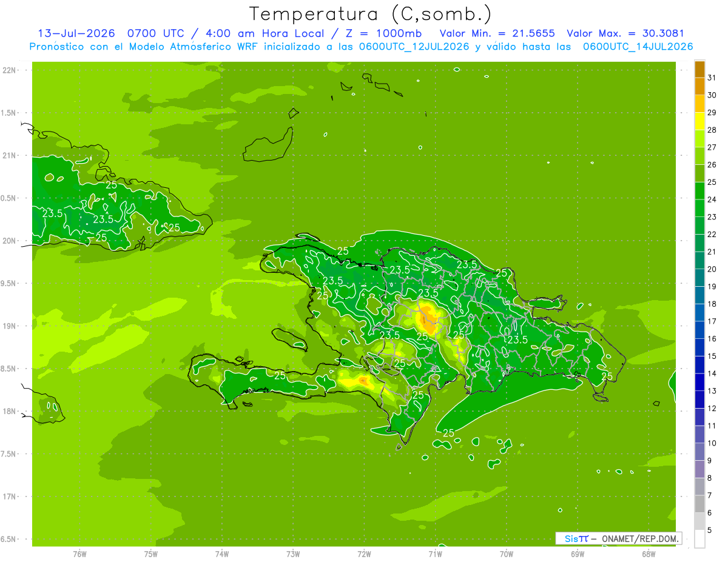Click latitude label "21N"
728x562 pixels.
click(10, 156)
